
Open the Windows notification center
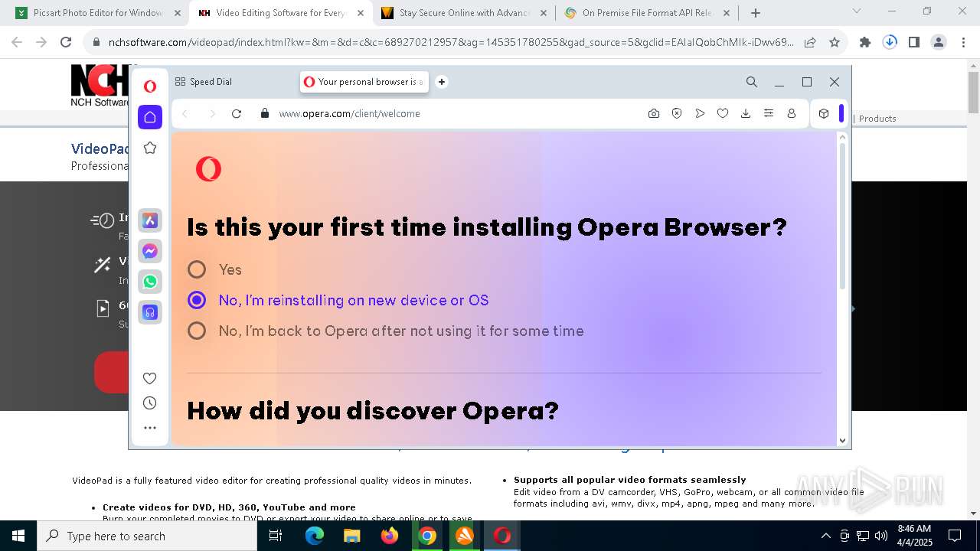955,536
